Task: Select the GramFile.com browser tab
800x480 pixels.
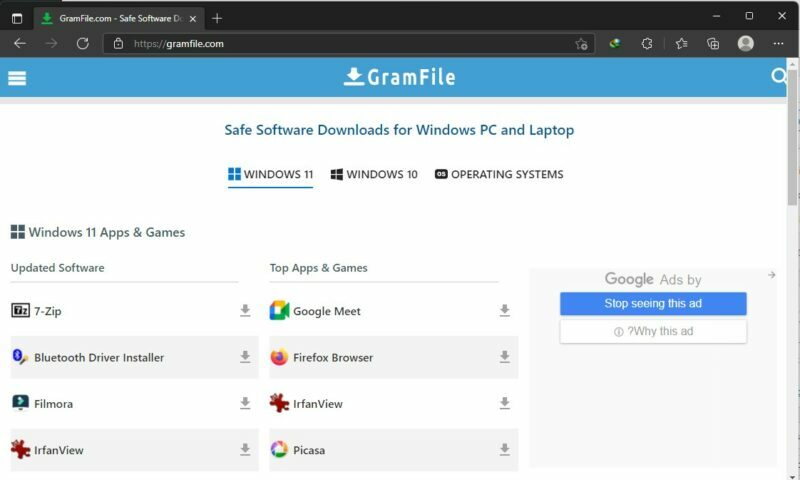Action: pos(119,18)
